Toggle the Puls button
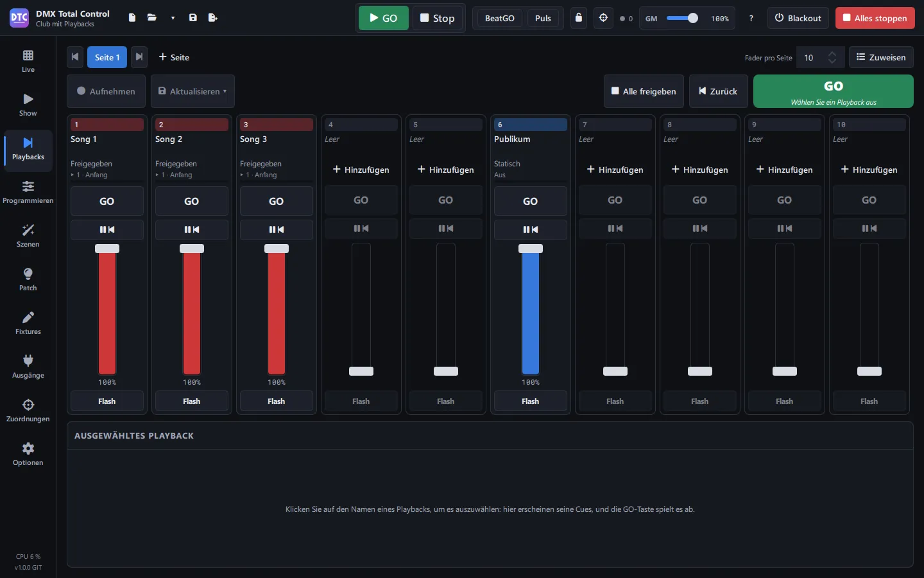 [543, 18]
